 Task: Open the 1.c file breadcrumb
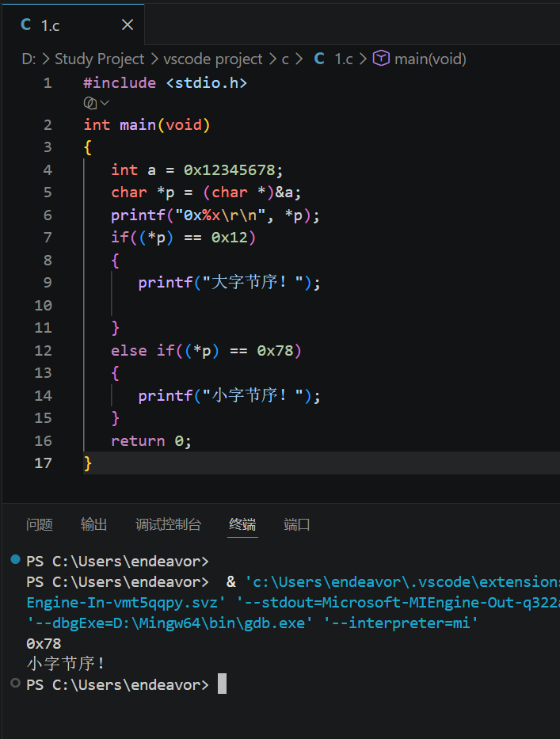343,59
